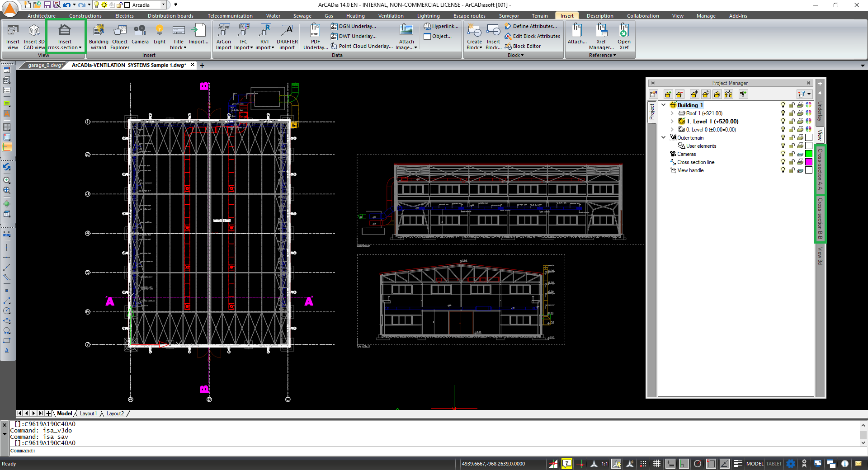Click MODEL button in status bar
Viewport: 868px width, 470px height.
tap(755, 464)
